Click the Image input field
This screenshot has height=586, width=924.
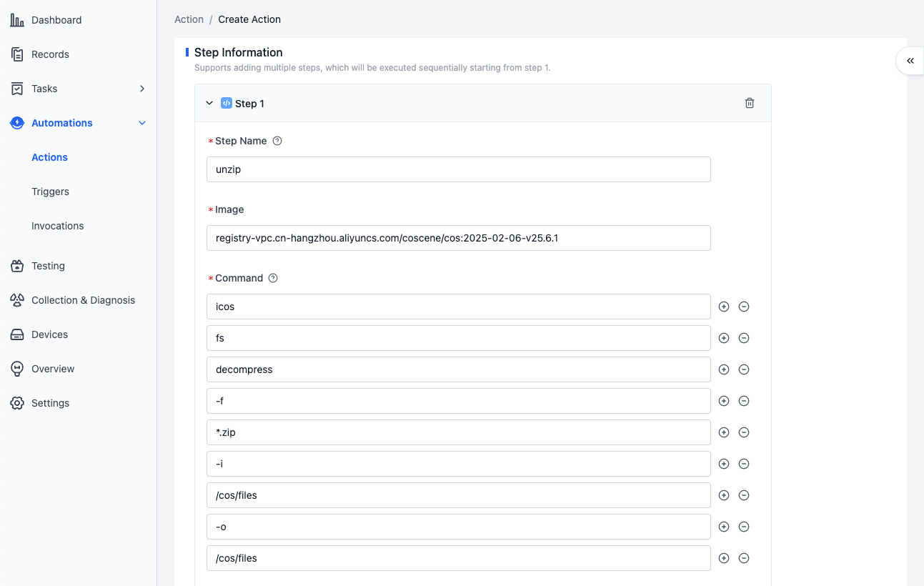click(458, 238)
